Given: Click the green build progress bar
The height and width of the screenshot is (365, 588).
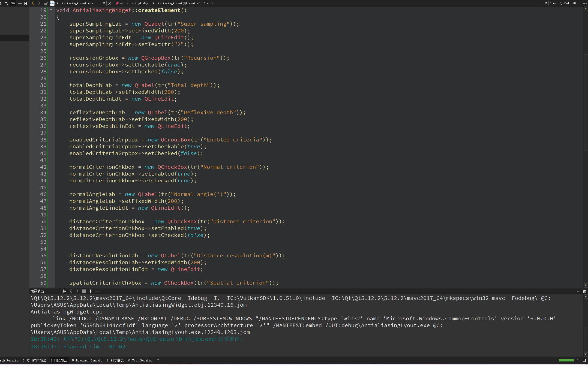Looking at the screenshot, I should point(566,360).
